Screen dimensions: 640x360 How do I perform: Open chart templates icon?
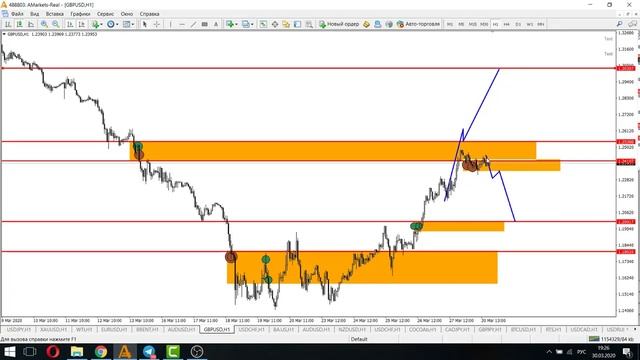127,24
